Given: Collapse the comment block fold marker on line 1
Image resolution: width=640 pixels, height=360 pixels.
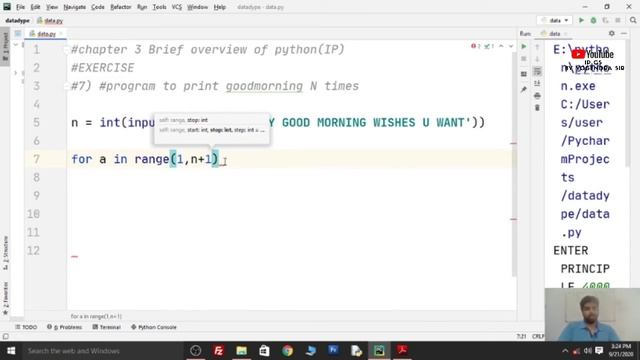Looking at the screenshot, I should (x=66, y=50).
